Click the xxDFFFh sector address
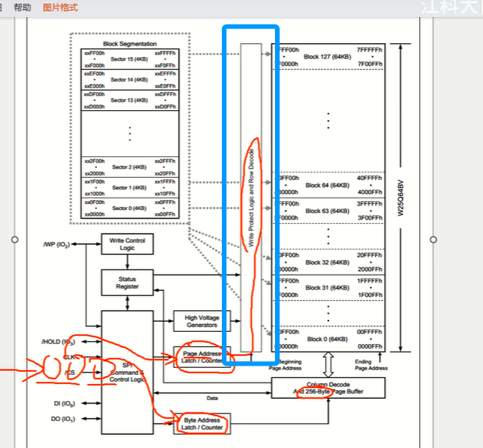Image resolution: width=483 pixels, height=448 pixels. click(165, 94)
